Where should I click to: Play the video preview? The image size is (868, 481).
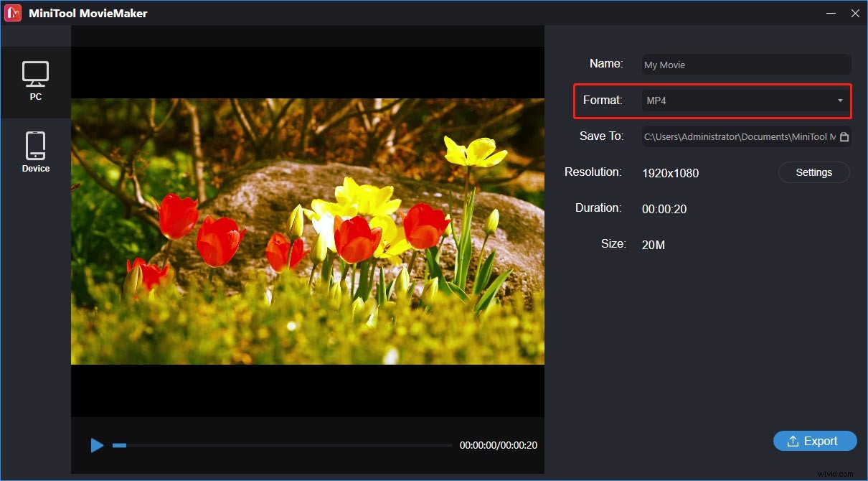(98, 445)
